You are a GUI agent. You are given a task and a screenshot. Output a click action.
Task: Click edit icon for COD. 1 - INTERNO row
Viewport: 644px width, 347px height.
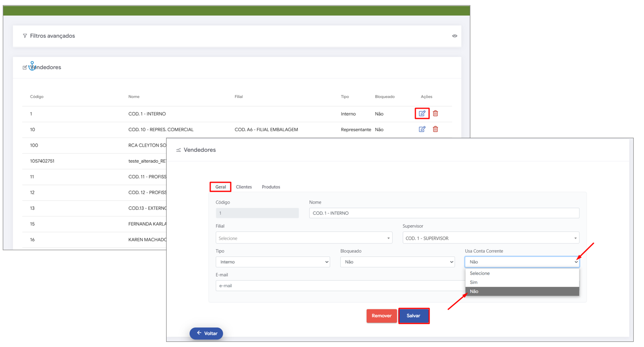click(x=422, y=113)
